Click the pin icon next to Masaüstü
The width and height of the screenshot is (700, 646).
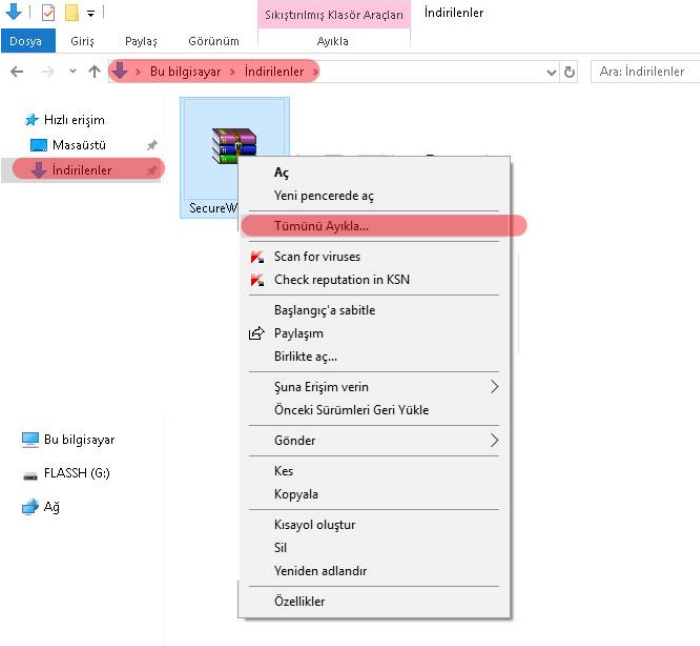(x=152, y=145)
